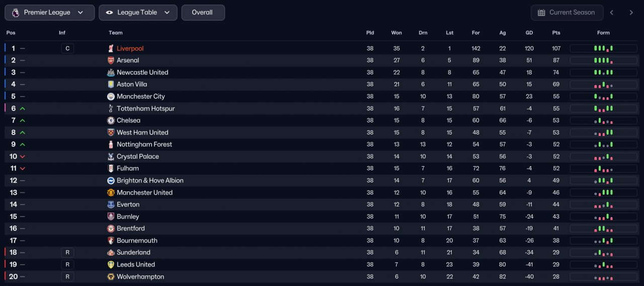
Task: Click Sunderland's relegated 'R' info badge
Action: point(67,252)
